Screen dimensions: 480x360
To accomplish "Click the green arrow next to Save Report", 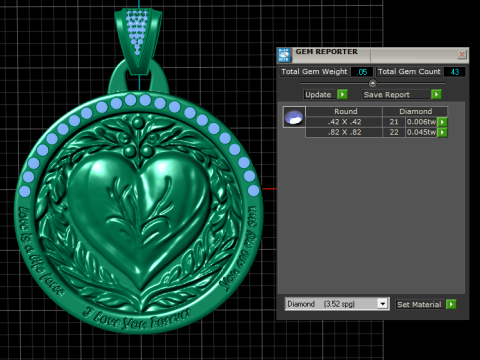I will (436, 95).
